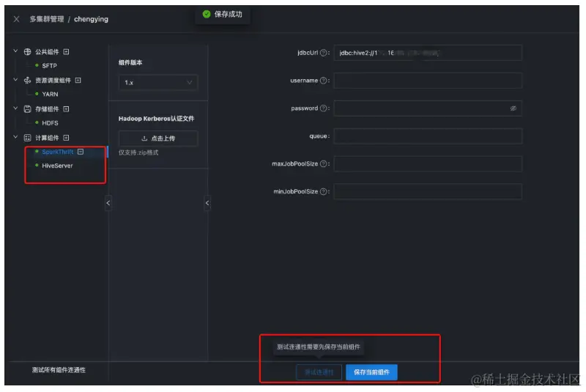Viewport: 586px width, 392px height.
Task: Click the help icon beside password
Action: pos(324,108)
